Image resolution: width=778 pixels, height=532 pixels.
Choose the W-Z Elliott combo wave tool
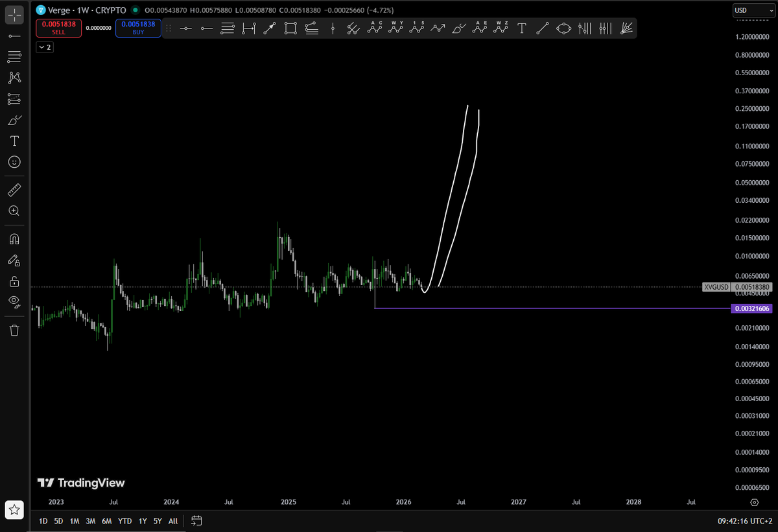pyautogui.click(x=501, y=29)
